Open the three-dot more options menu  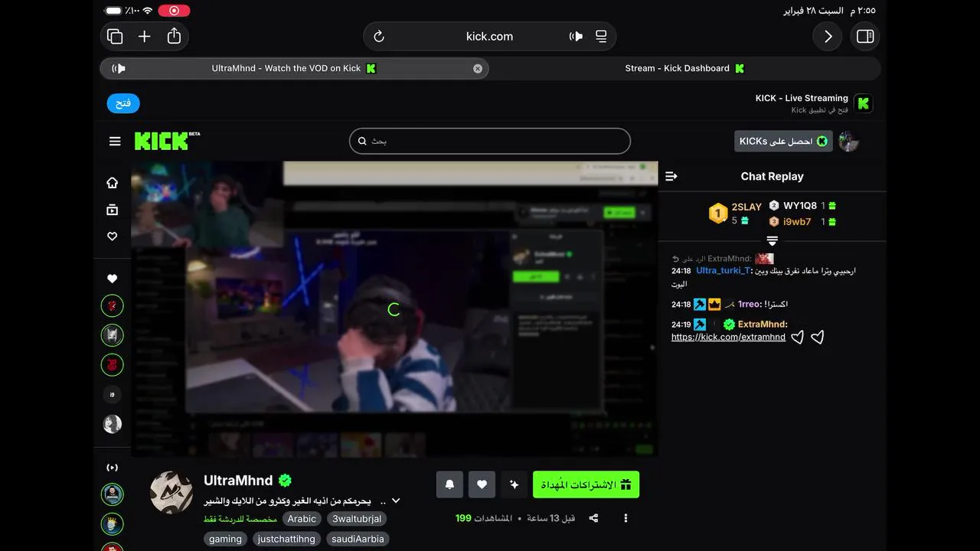(x=626, y=518)
